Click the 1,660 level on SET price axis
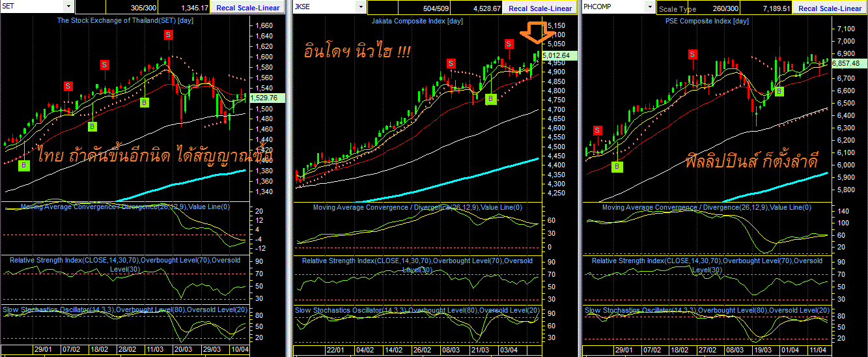The width and height of the screenshot is (868, 357). (264, 26)
